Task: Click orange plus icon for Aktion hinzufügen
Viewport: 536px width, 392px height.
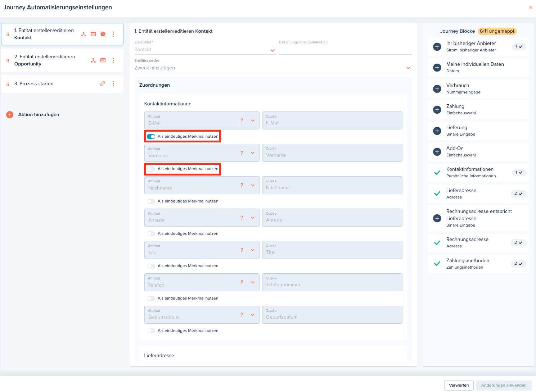Action: click(x=10, y=115)
